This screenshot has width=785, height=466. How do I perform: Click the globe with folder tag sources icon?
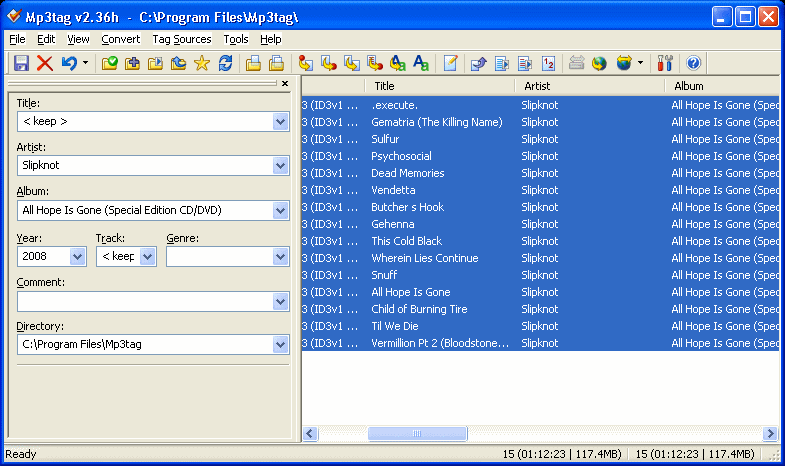point(624,63)
